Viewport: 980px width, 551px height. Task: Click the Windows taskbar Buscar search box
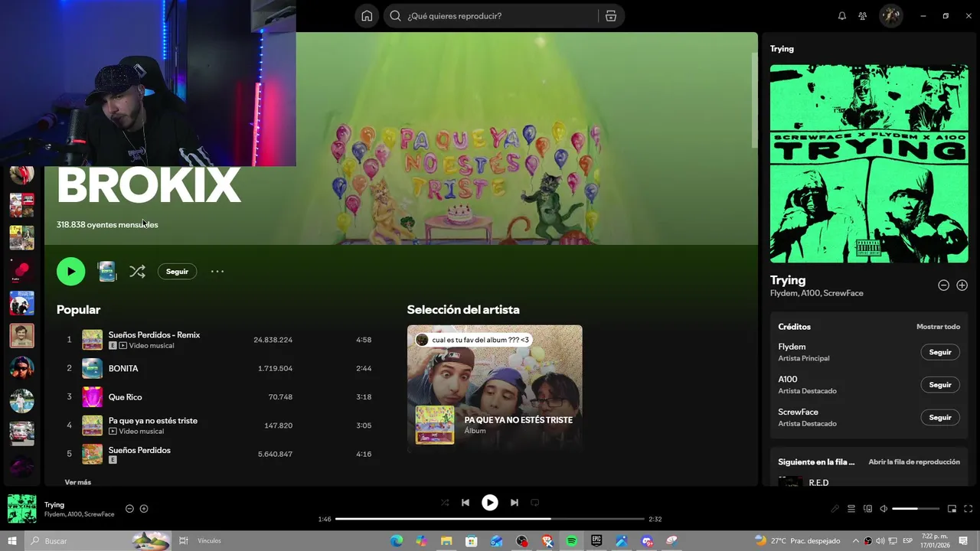[x=97, y=541]
